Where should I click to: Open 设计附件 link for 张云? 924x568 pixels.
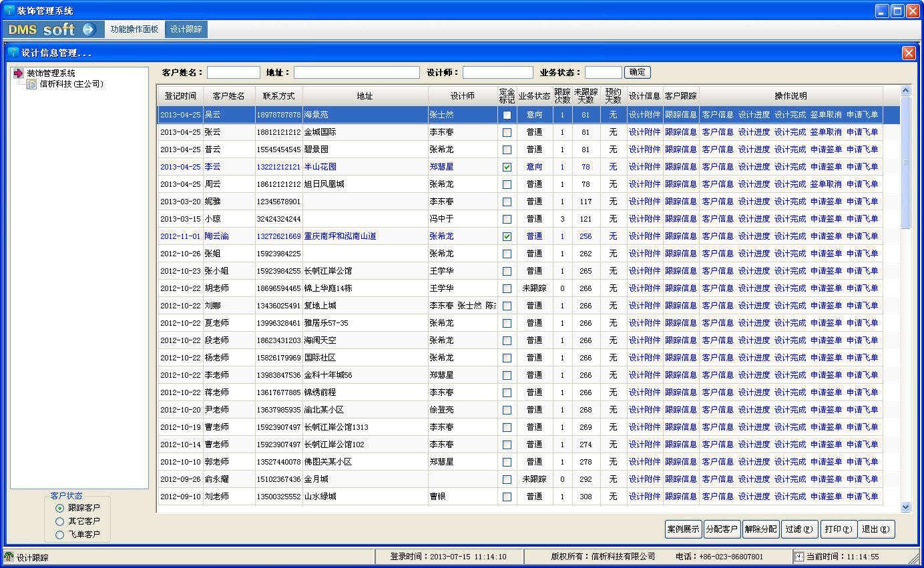[644, 132]
